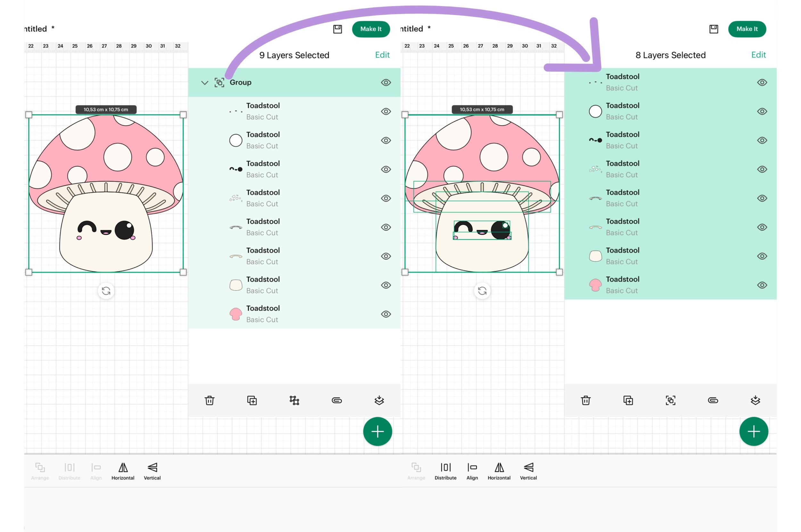Click Make It button on the right

click(x=747, y=29)
